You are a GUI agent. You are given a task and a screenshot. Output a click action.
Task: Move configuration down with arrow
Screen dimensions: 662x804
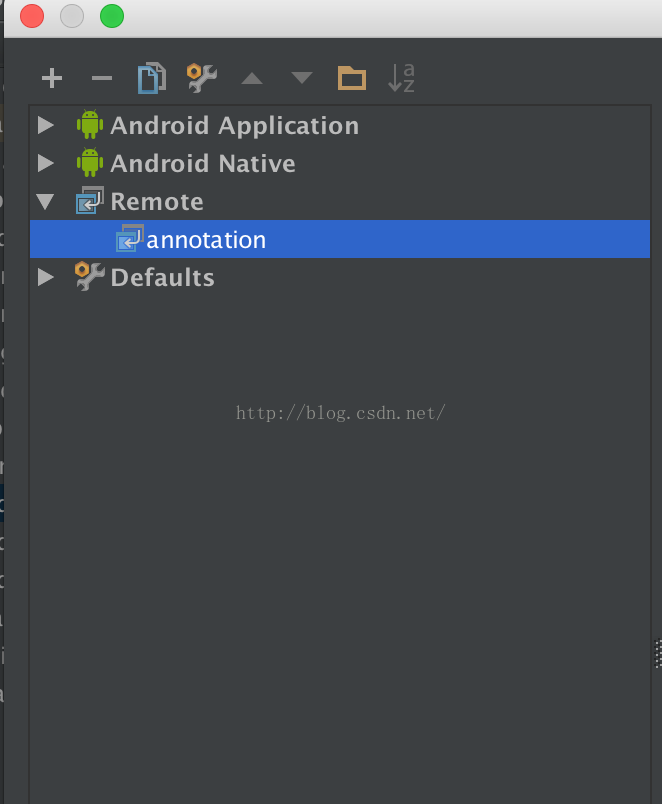click(302, 77)
